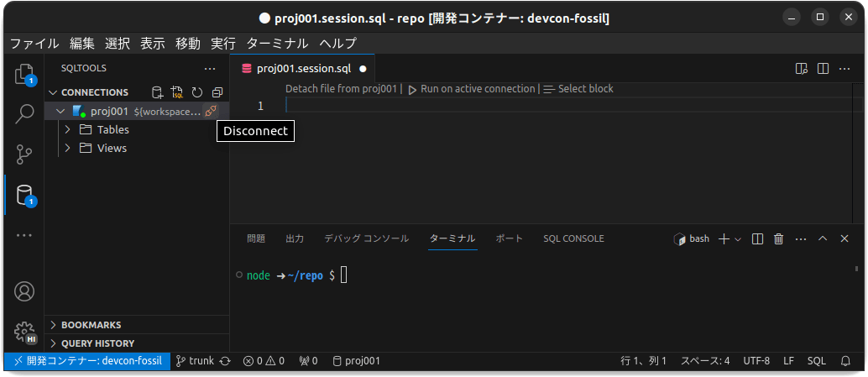Split the editor right
Viewport: 868px width, 377px height.
click(824, 68)
